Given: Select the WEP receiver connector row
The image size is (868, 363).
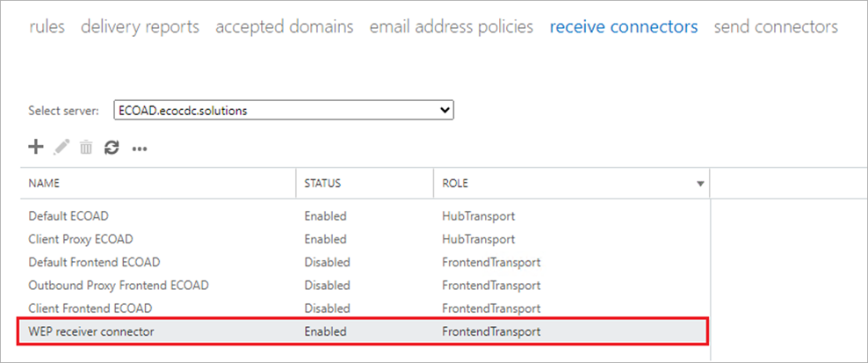Looking at the screenshot, I should 91,331.
